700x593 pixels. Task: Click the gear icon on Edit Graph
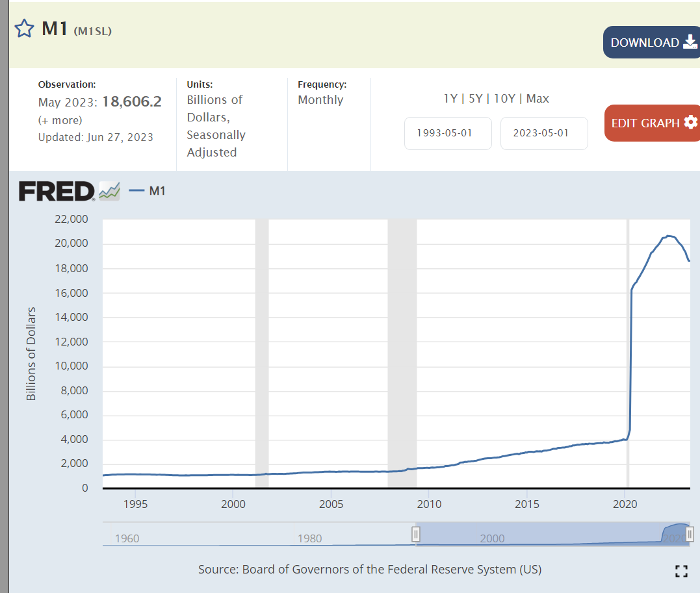tap(690, 122)
